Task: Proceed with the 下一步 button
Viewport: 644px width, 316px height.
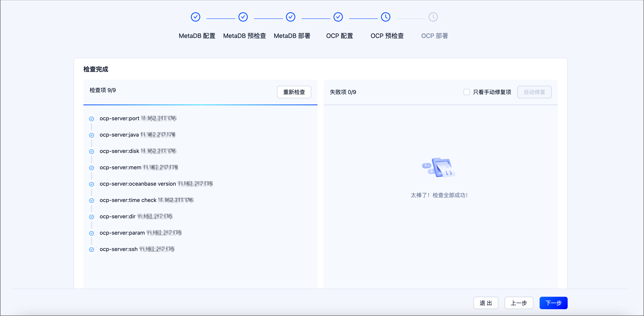Action: pyautogui.click(x=553, y=303)
